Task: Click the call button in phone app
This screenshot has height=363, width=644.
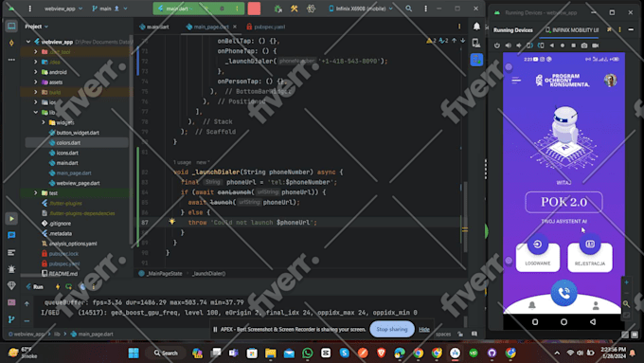Action: [563, 293]
